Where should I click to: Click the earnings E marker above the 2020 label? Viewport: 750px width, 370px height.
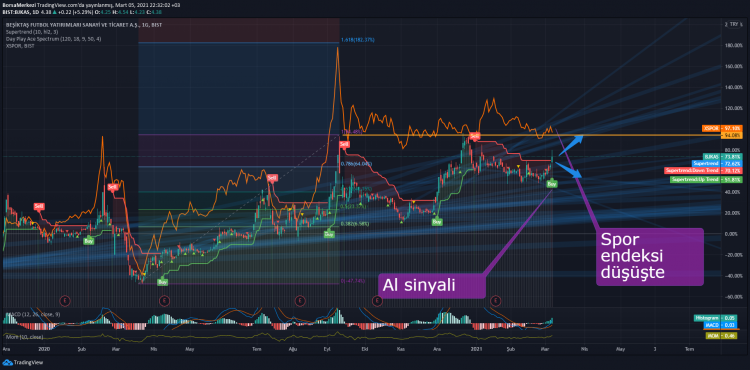tap(66, 301)
